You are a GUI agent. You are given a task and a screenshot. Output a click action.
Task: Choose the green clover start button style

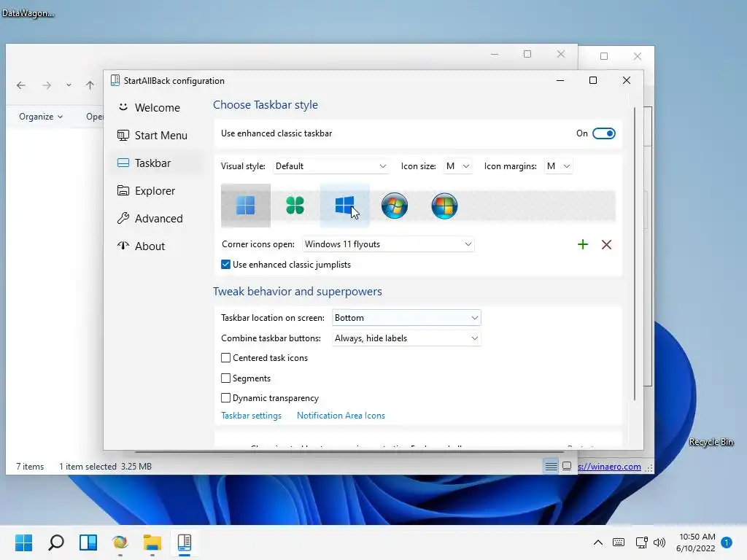click(295, 206)
